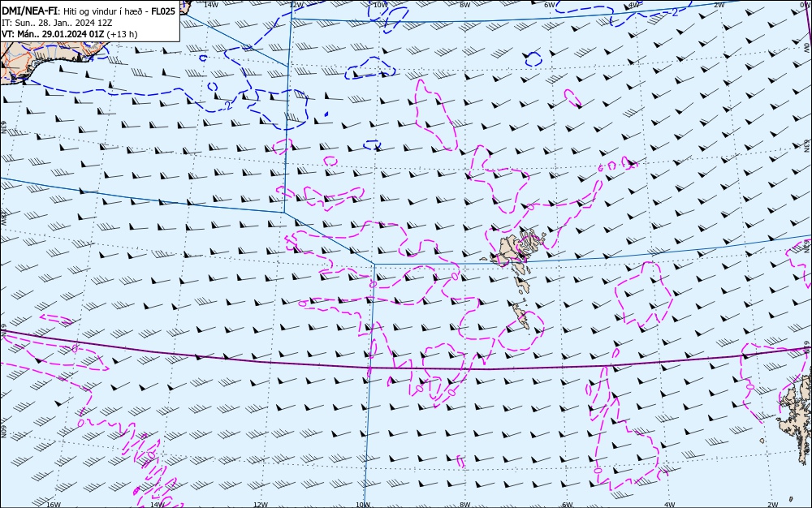Screen dimensions: 812x508
Task: Click the 14W longitude label on the top edge
Action: (x=211, y=5)
